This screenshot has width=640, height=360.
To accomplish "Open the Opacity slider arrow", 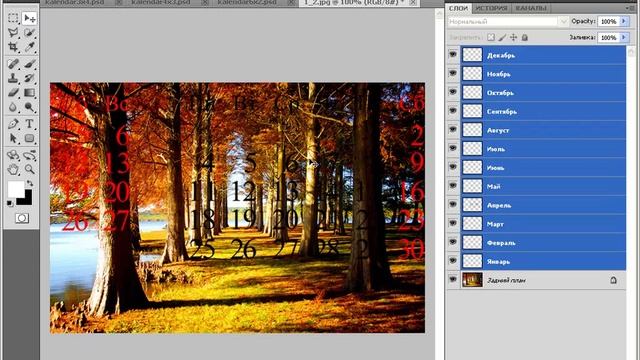I will [x=624, y=21].
